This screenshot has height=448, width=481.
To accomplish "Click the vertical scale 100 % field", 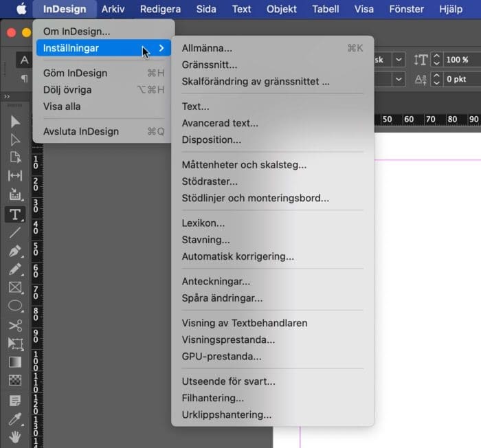I will click(x=462, y=60).
